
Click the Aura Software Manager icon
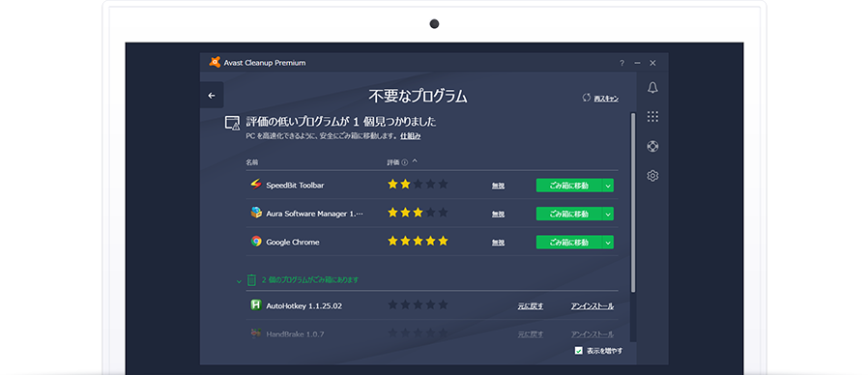[256, 214]
